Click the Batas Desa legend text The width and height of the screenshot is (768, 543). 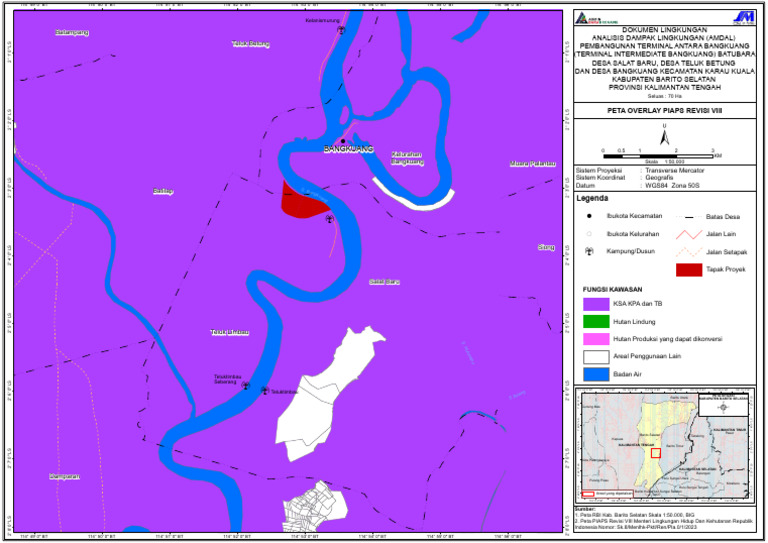point(723,216)
